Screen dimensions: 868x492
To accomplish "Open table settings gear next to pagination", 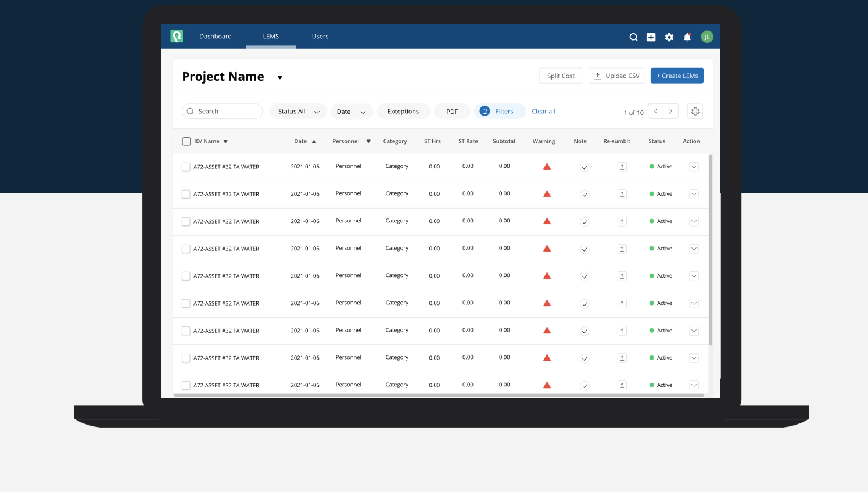I will pos(695,112).
